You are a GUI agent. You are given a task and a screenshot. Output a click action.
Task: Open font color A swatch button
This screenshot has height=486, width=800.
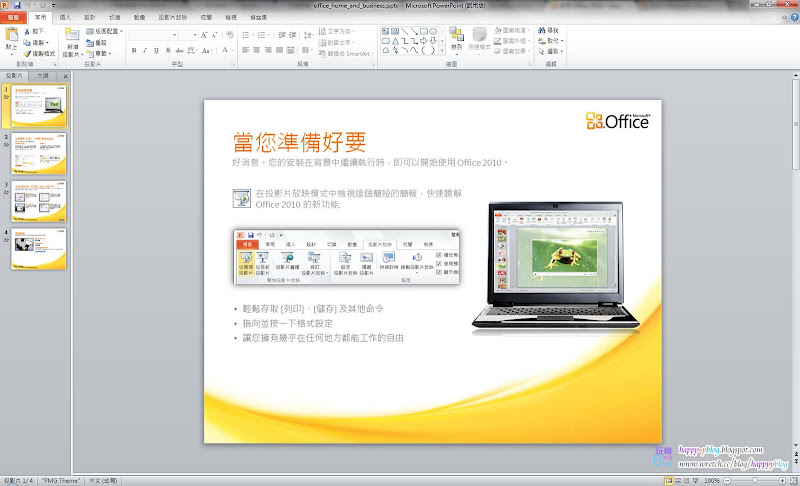tap(225, 50)
